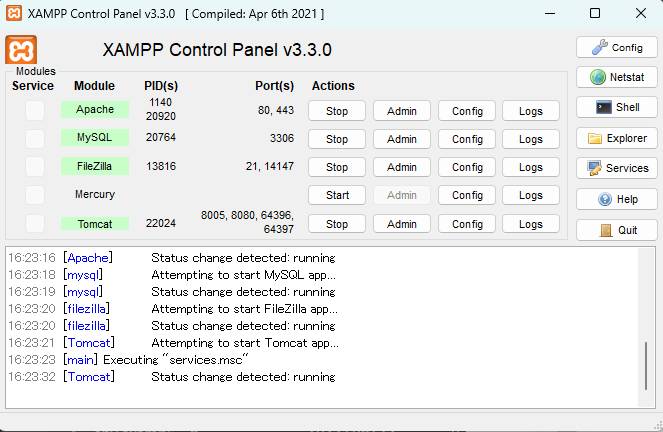This screenshot has height=432, width=663.
Task: Open the FileZilla Config options
Action: tap(467, 167)
